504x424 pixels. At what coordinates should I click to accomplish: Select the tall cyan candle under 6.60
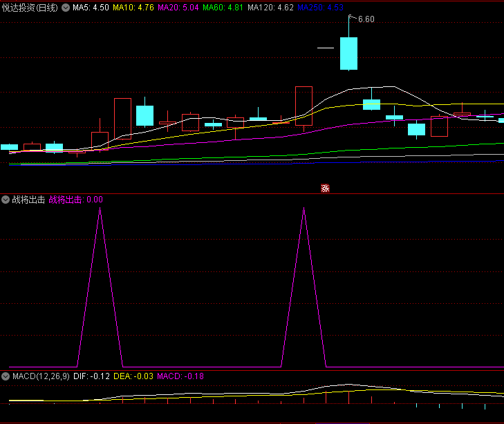pyautogui.click(x=348, y=53)
